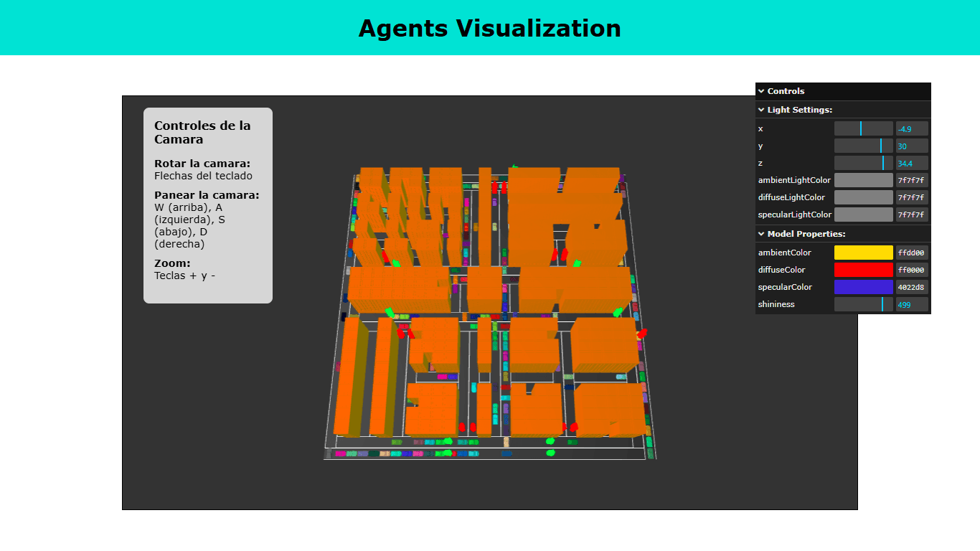Open the specularLightColor gray swatch
This screenshot has width=980, height=551.
tap(863, 215)
